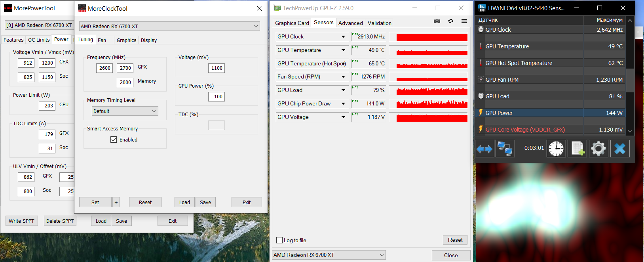Image resolution: width=644 pixels, height=262 pixels.
Task: Enable the Log to file checkbox in GPU-Z
Action: pos(279,240)
